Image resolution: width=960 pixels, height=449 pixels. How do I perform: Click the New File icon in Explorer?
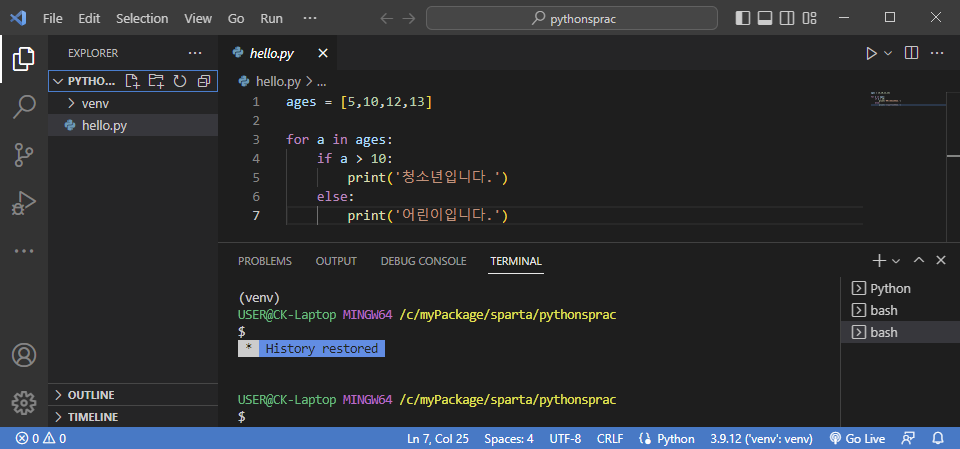(132, 81)
